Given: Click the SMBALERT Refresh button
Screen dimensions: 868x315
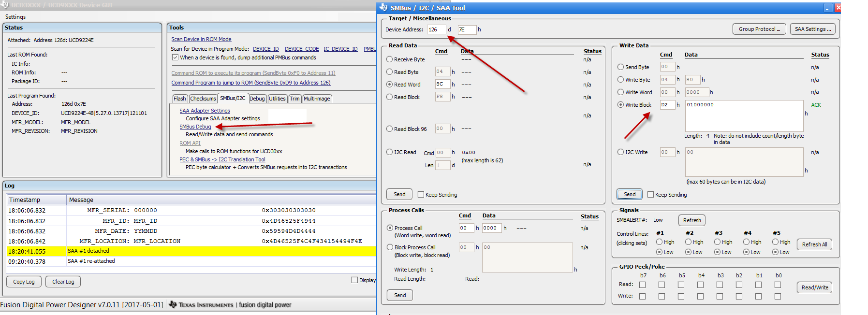Looking at the screenshot, I should tap(692, 220).
